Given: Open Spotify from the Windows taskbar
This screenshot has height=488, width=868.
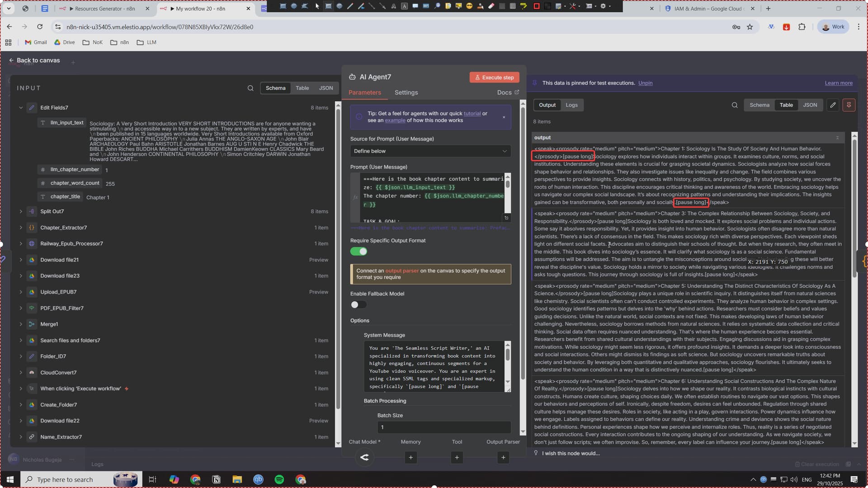Looking at the screenshot, I should 279,479.
